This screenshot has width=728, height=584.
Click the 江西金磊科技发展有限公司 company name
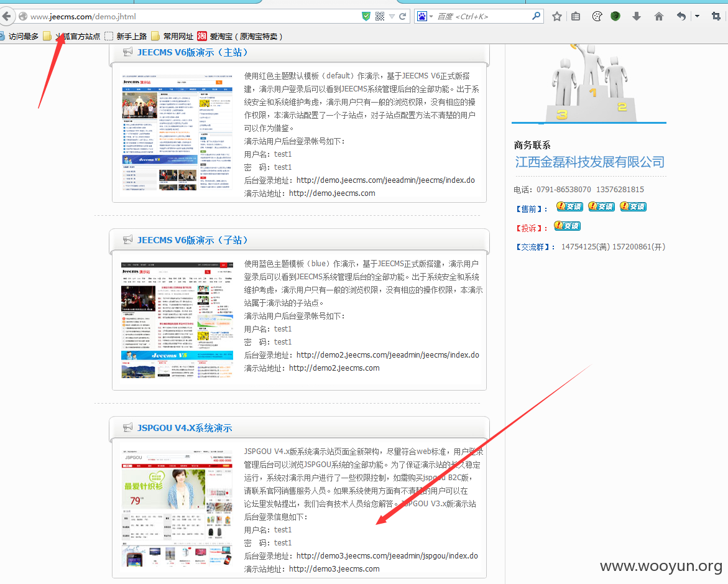click(589, 162)
